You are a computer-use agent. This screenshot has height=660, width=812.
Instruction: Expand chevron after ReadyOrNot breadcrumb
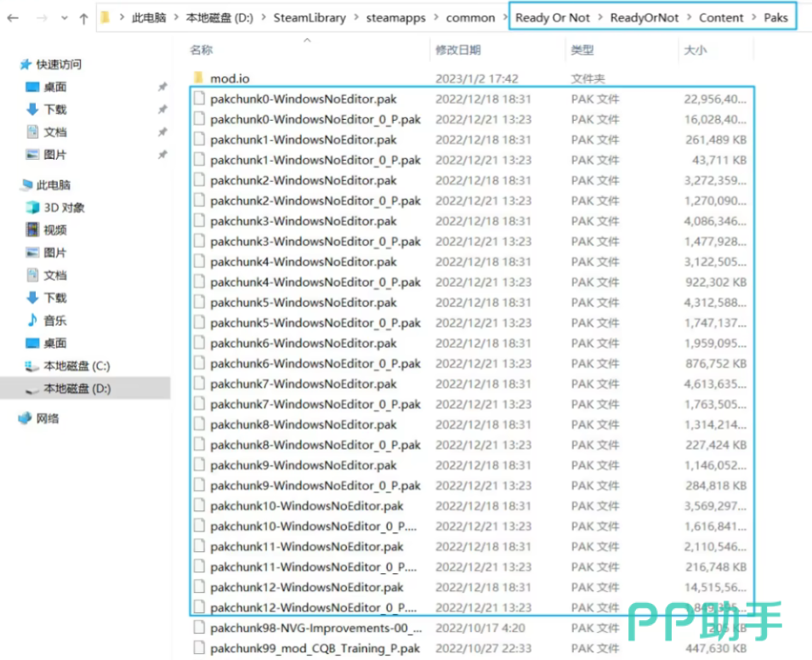(689, 18)
